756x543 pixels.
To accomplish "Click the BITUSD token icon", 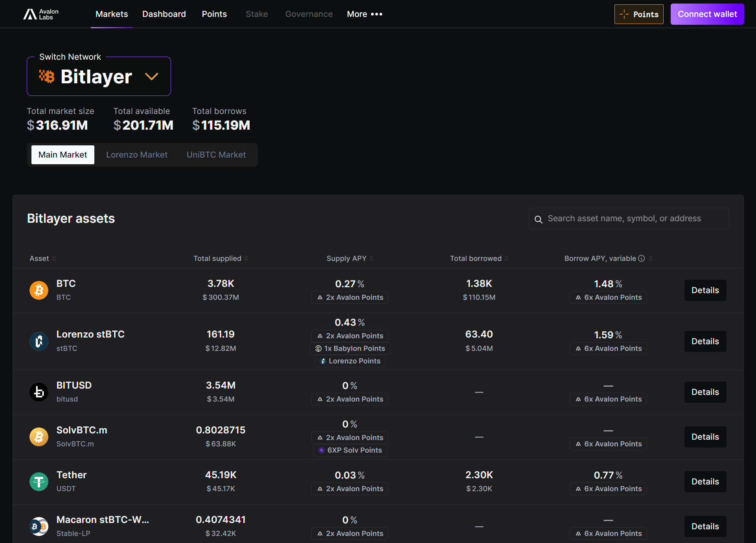I will 39,392.
